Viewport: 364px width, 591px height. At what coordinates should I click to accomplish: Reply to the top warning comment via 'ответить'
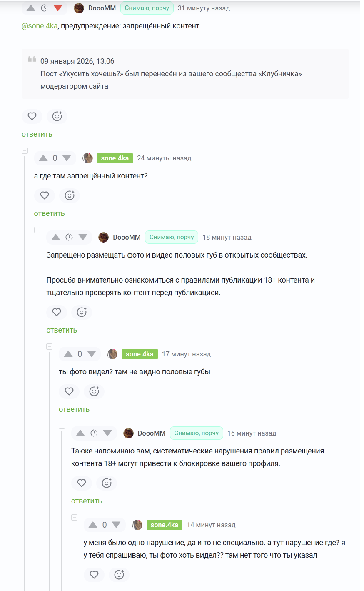(x=37, y=134)
